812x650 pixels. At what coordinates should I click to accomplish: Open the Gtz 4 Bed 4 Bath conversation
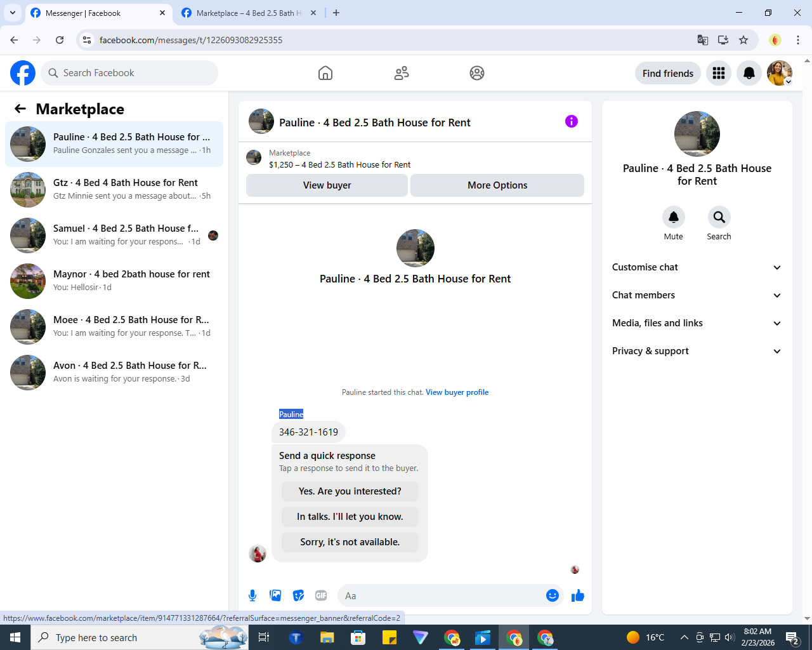point(114,190)
